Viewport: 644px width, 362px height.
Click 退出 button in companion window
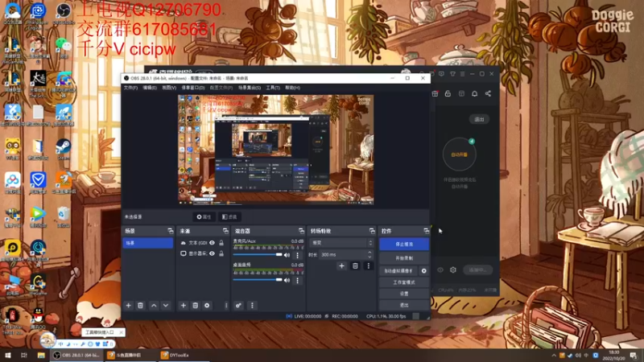tap(479, 119)
